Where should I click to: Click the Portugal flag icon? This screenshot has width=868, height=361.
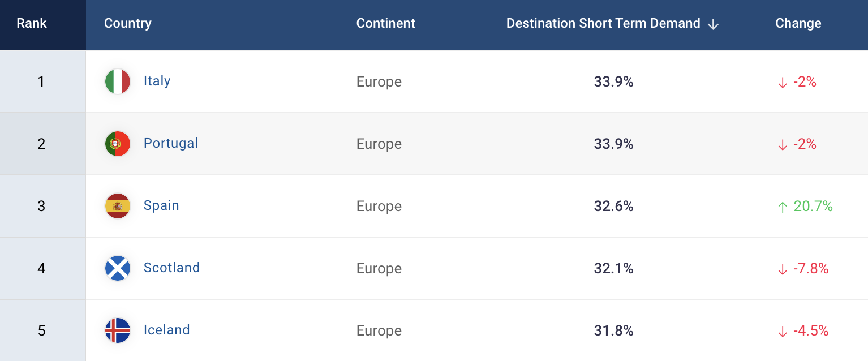118,144
